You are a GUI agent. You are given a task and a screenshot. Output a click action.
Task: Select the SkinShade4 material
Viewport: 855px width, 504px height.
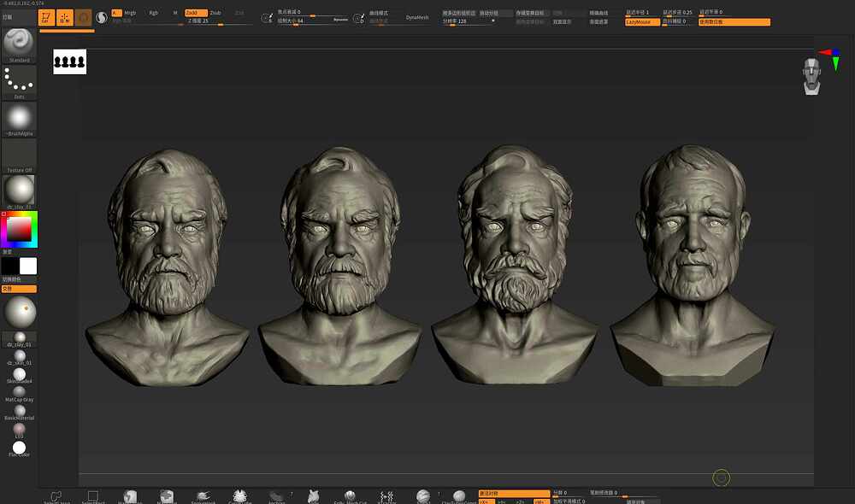point(19,375)
